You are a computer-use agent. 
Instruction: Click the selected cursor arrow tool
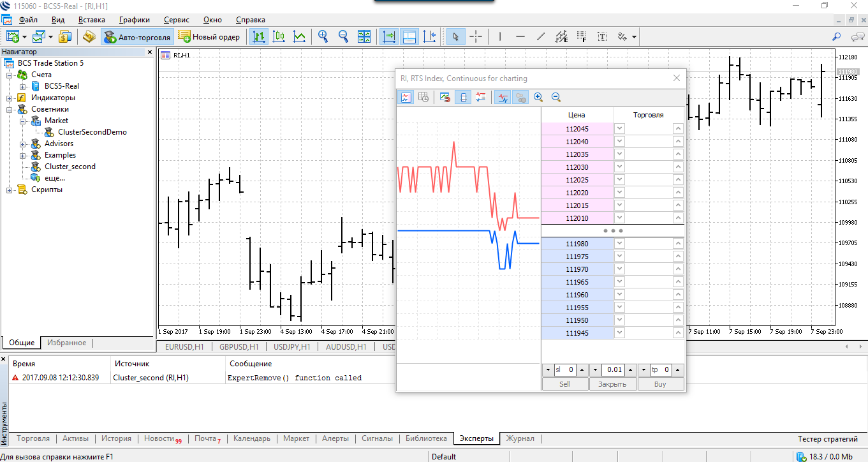point(455,36)
